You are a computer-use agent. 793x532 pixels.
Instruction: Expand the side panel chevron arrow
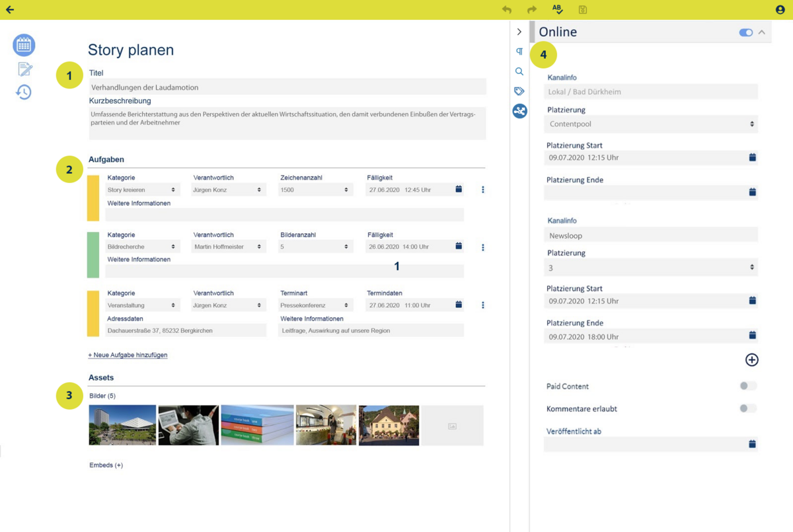(x=519, y=32)
